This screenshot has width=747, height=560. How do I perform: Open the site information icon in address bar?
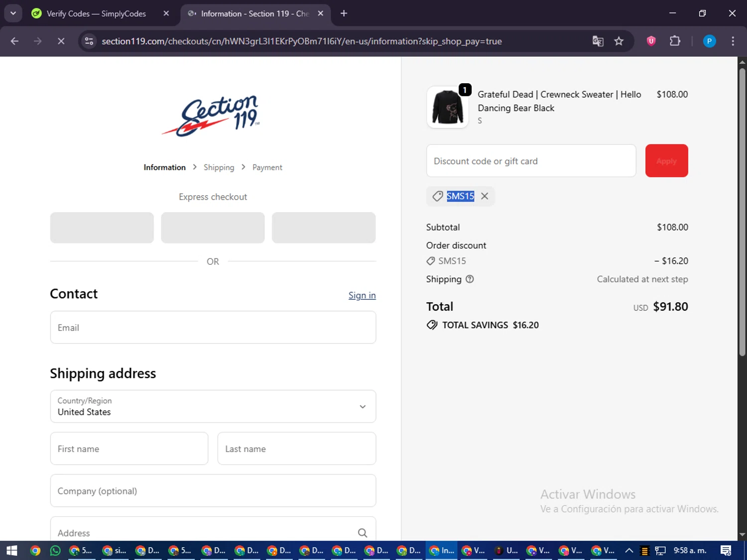[x=89, y=41]
